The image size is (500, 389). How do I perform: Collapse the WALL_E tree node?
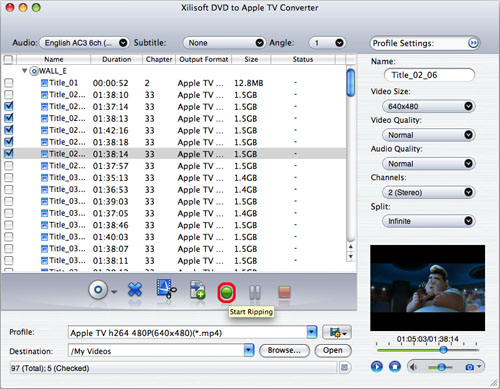pos(24,71)
